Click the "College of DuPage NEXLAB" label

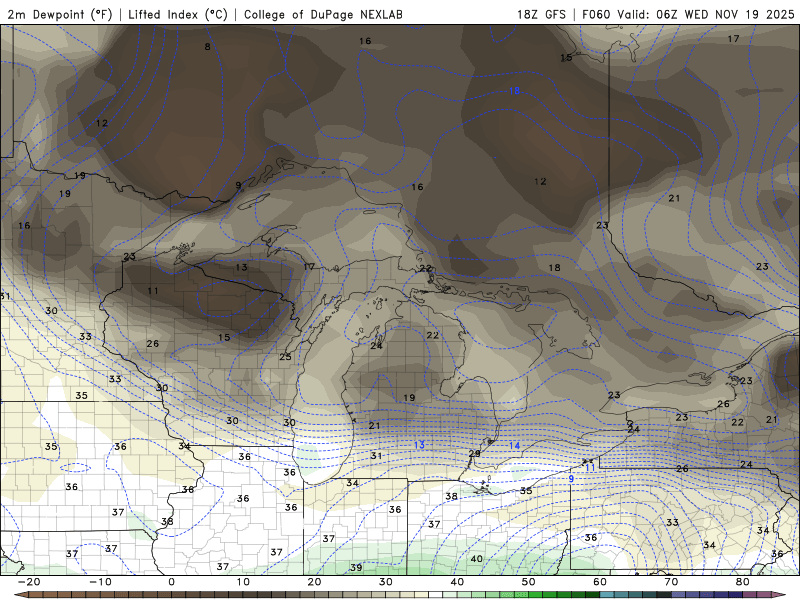coord(323,14)
